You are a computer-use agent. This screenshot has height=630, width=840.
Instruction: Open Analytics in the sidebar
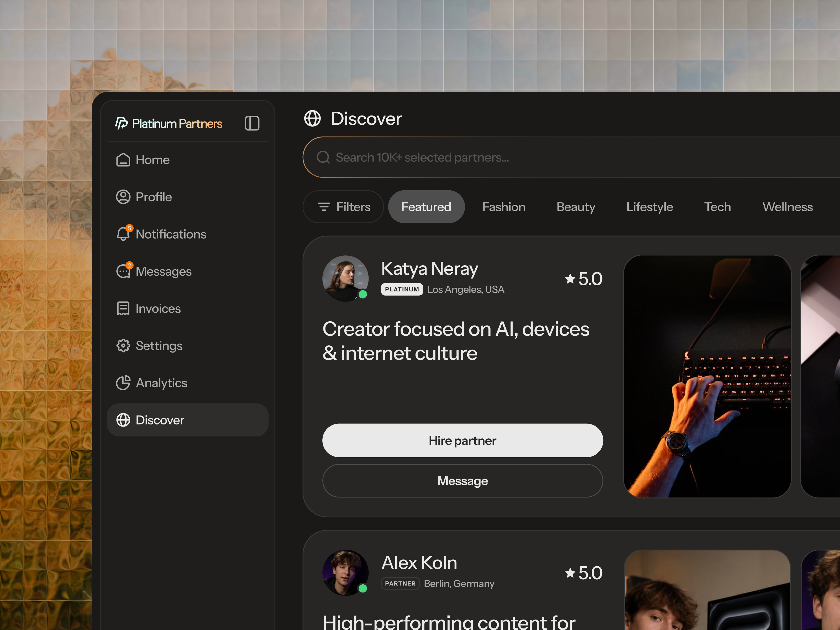(188, 383)
